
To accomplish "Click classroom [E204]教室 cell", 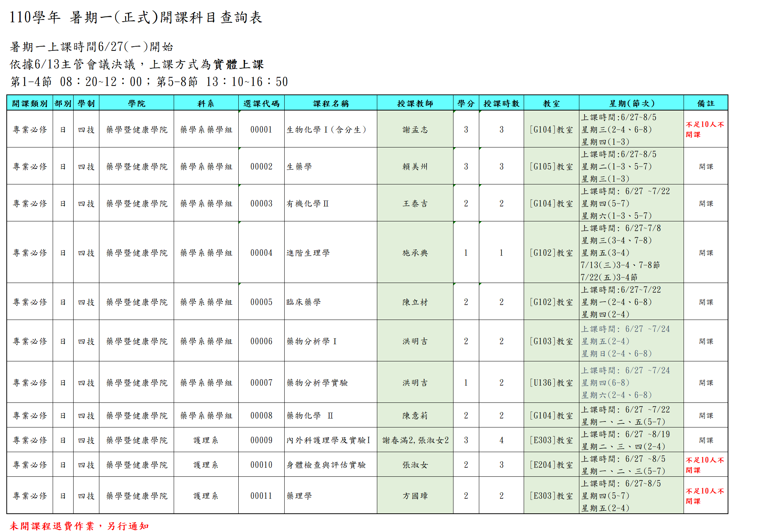I will tap(551, 465).
